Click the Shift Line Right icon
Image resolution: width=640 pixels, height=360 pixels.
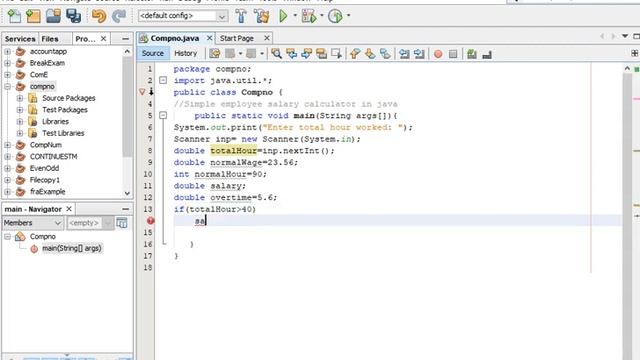click(x=419, y=53)
